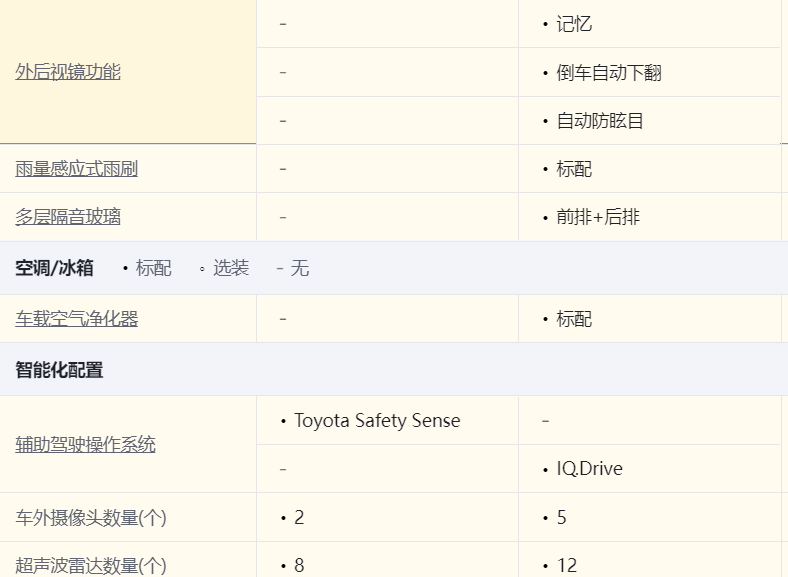
Task: Select the 自动防眩目 entry
Action: [599, 121]
